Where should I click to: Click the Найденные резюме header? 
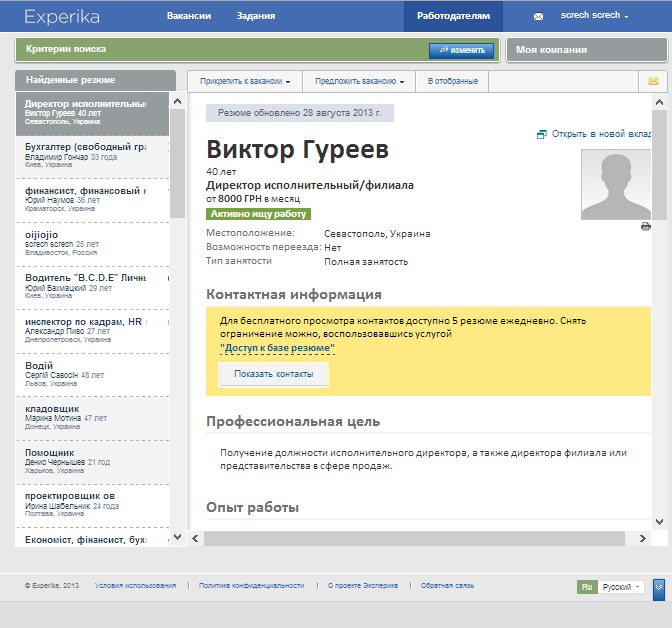point(95,80)
